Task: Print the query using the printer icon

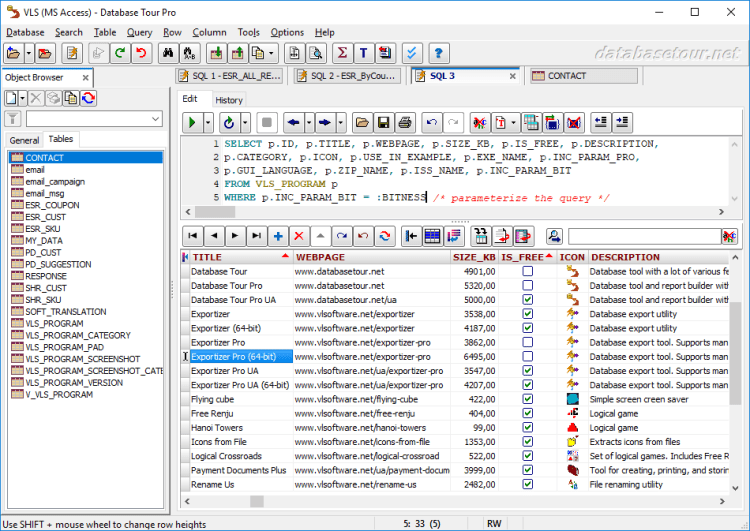Action: [404, 123]
